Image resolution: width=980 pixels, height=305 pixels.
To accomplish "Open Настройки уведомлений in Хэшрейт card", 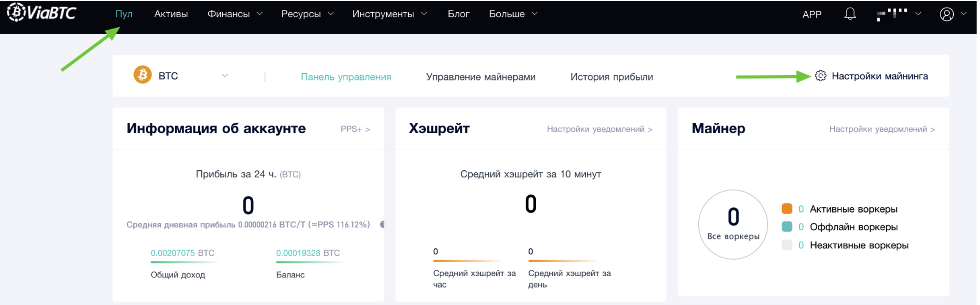I will (600, 129).
